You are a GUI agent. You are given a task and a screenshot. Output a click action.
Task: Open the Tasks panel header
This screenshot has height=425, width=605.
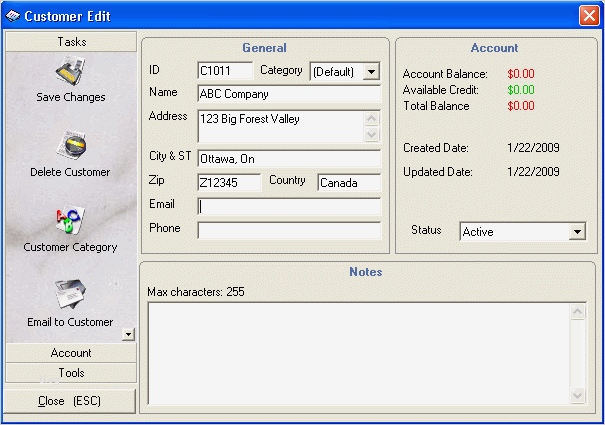[x=71, y=42]
